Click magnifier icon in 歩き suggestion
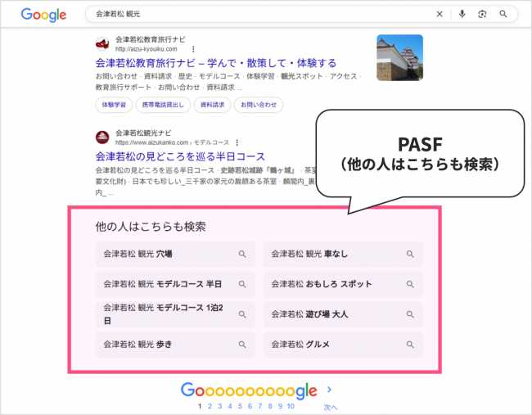This screenshot has width=532, height=415. 242,345
